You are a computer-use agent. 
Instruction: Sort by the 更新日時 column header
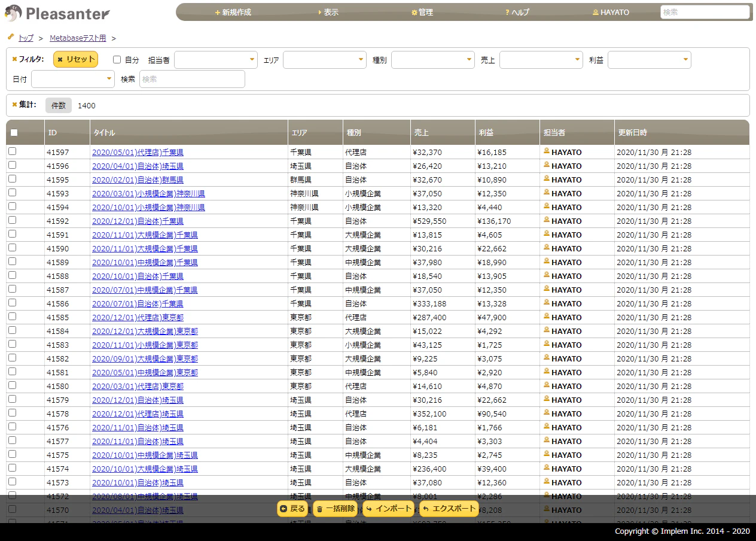(682, 132)
